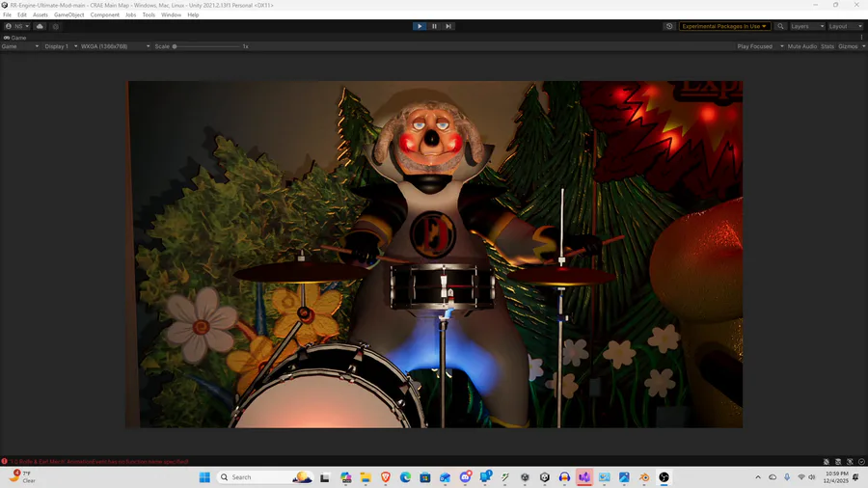Viewport: 868px width, 488px height.
Task: Click the notification bell in system tray
Action: tap(855, 477)
